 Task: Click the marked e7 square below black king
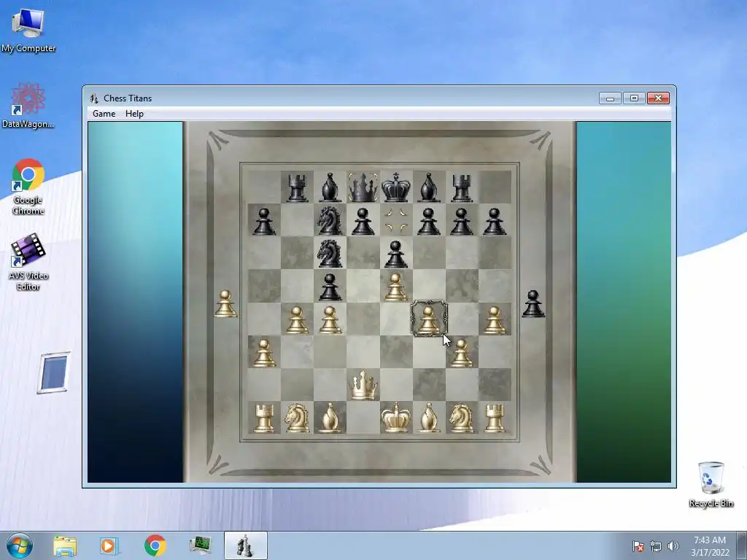coord(396,220)
